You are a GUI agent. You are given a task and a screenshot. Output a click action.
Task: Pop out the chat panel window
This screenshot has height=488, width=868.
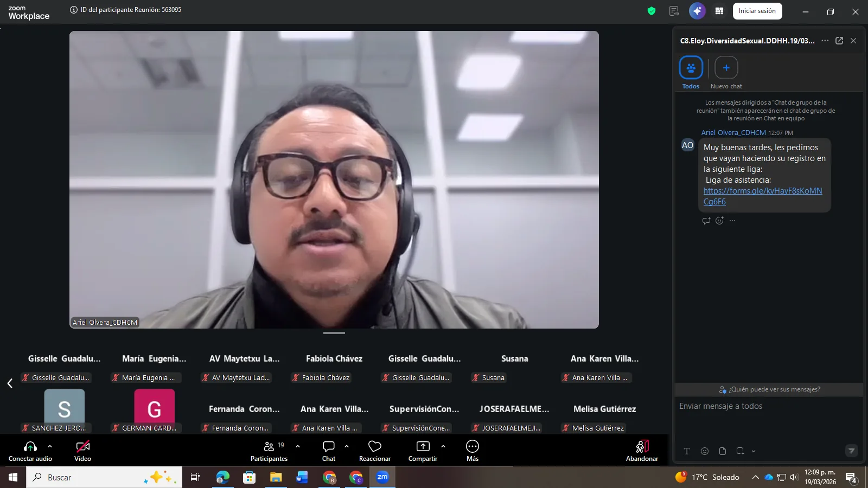(839, 41)
